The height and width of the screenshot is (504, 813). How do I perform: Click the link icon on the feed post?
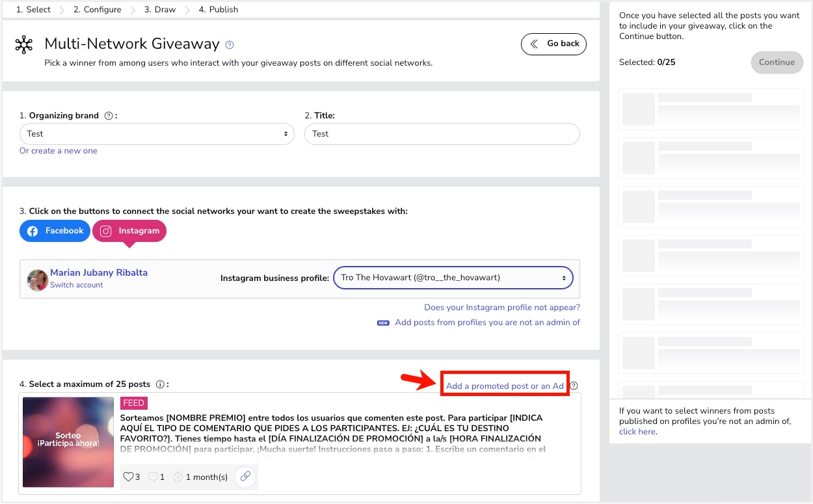pyautogui.click(x=245, y=477)
